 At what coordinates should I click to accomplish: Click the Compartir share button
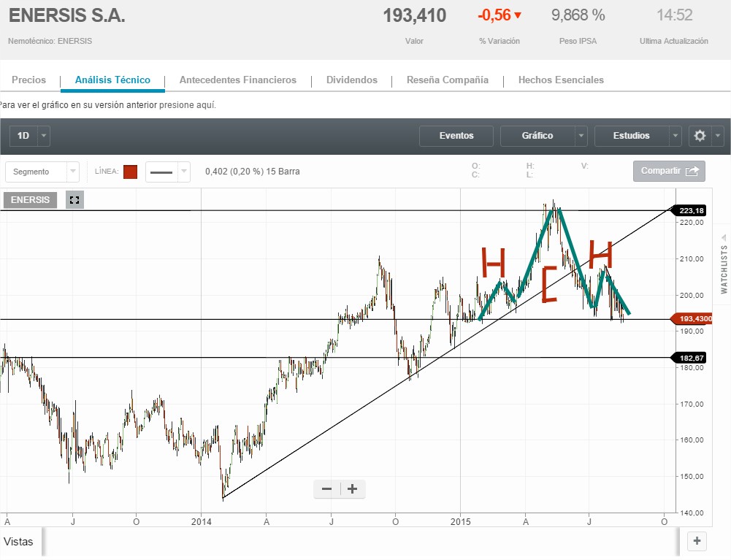[669, 171]
